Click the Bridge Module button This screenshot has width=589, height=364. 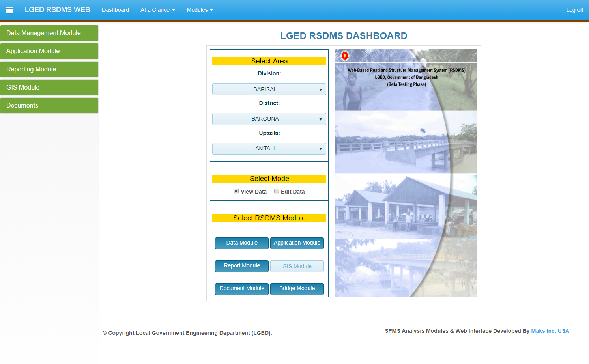[x=297, y=289]
